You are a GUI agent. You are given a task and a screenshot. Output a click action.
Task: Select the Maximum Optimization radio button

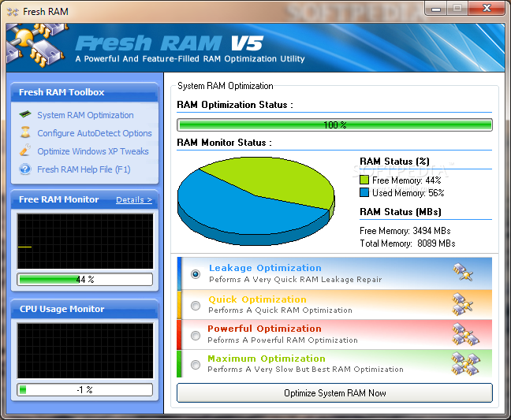pyautogui.click(x=196, y=365)
